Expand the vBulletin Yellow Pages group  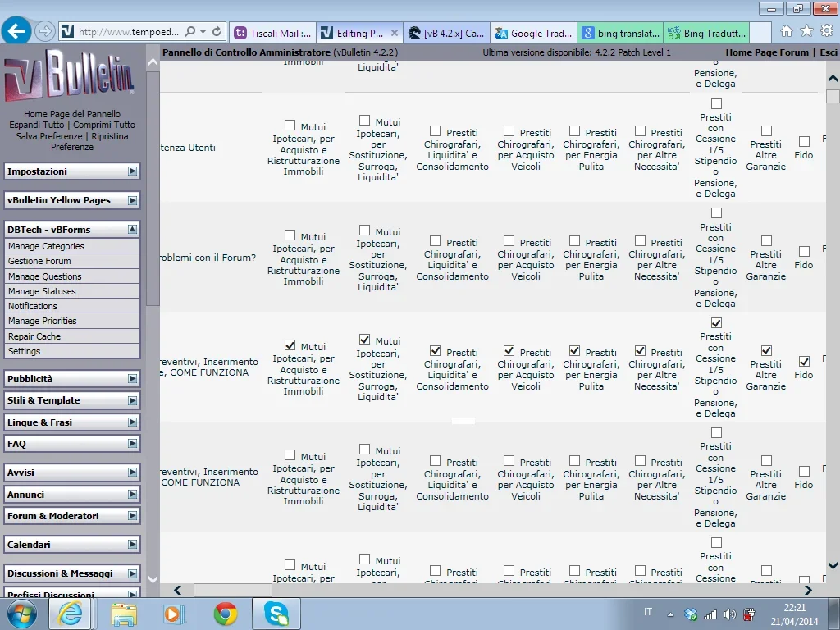132,200
